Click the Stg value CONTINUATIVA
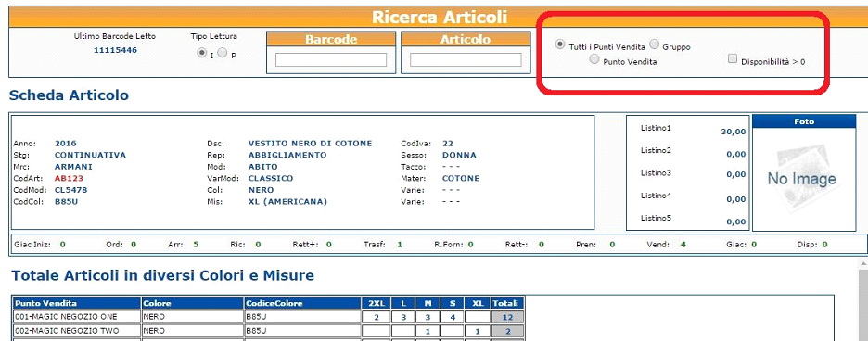868x341 pixels. coord(90,155)
